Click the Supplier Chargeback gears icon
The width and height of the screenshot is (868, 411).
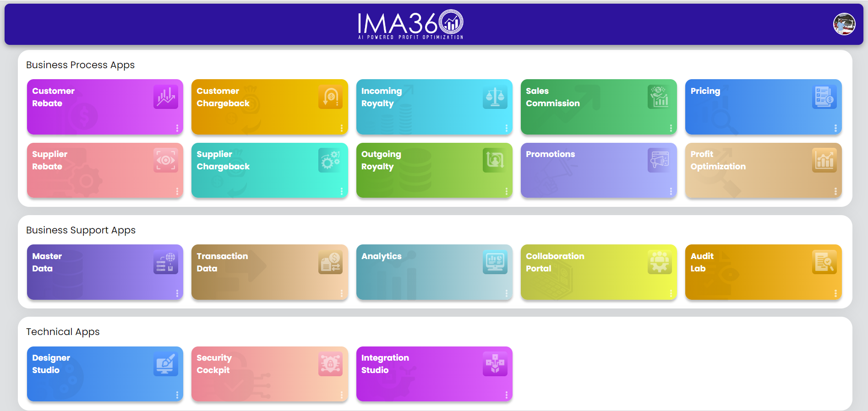(330, 160)
